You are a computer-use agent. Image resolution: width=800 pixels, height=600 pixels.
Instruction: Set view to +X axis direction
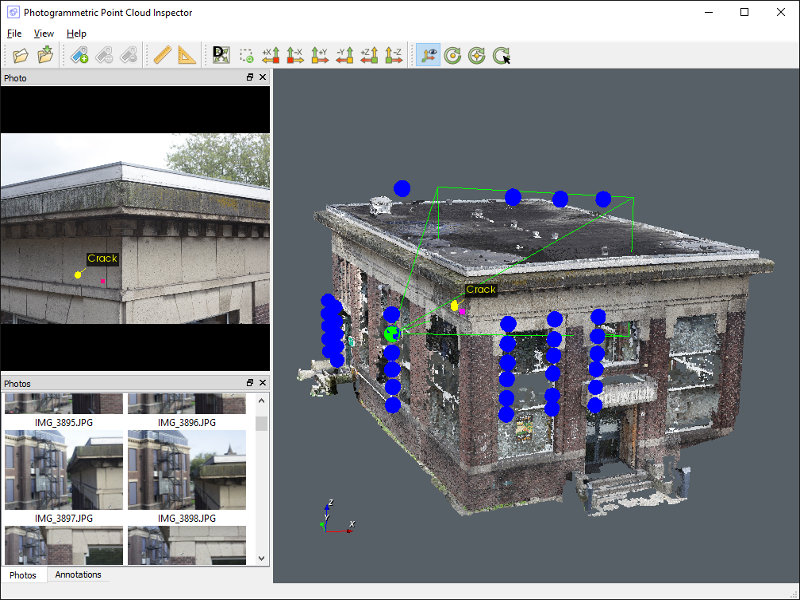271,55
